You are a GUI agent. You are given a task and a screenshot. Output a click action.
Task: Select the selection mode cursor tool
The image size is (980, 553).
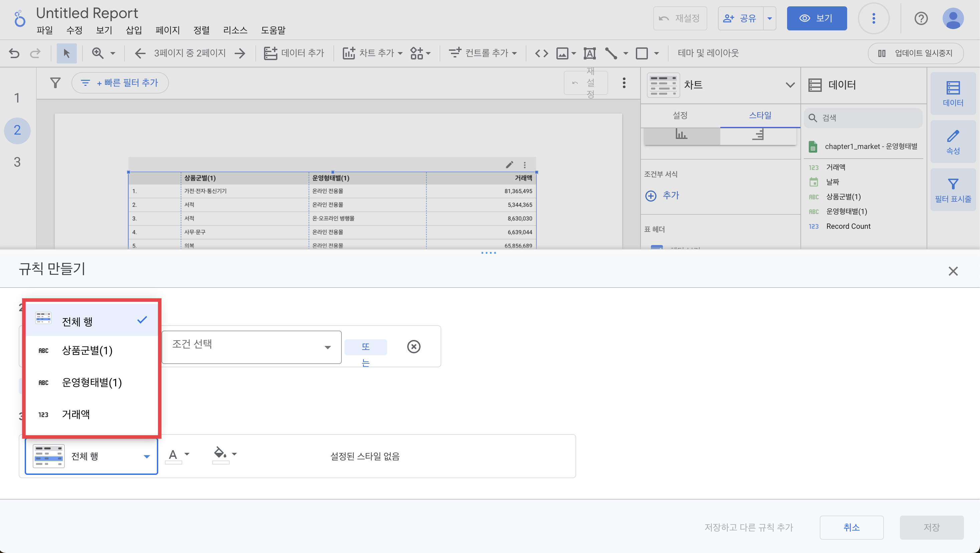66,53
